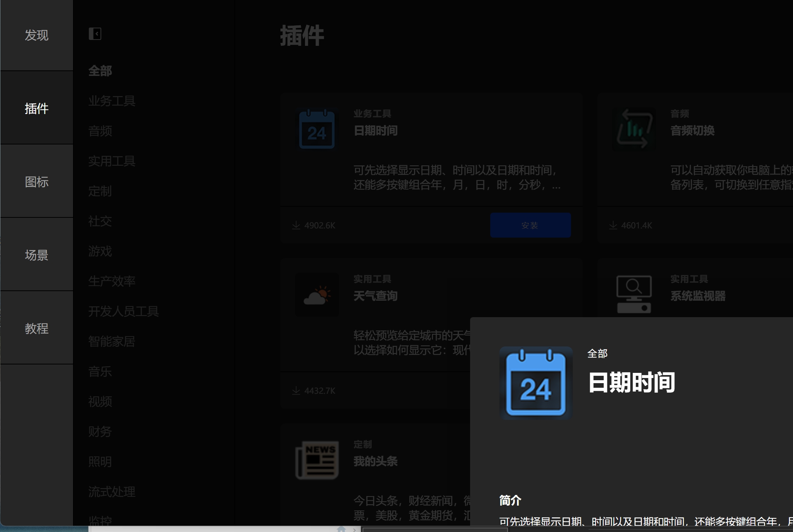Switch to the 发现 tab

36,35
